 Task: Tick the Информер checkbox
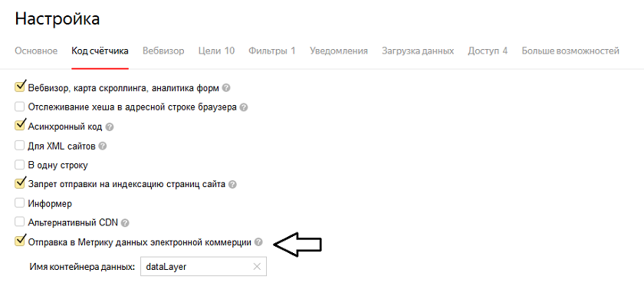tap(20, 203)
